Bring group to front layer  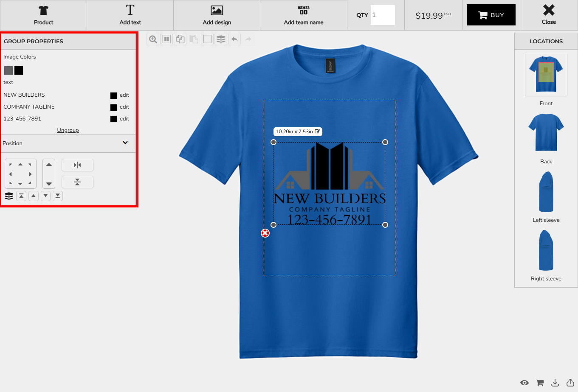[21, 196]
